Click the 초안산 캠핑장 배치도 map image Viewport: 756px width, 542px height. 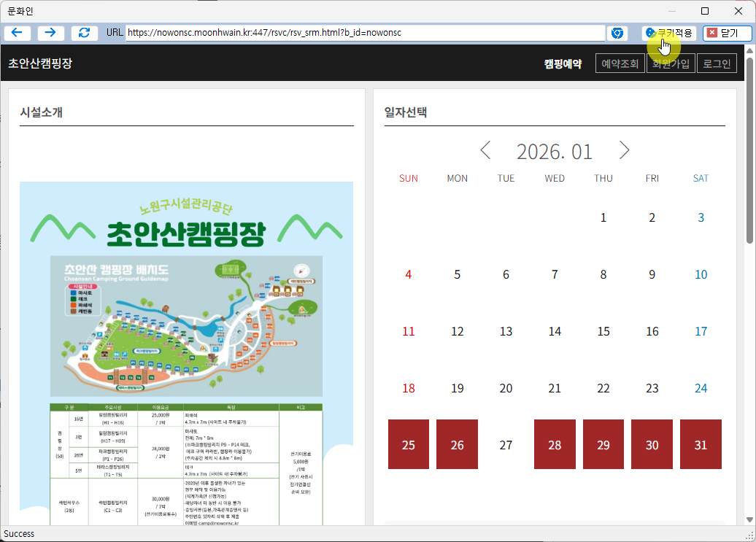click(x=186, y=326)
